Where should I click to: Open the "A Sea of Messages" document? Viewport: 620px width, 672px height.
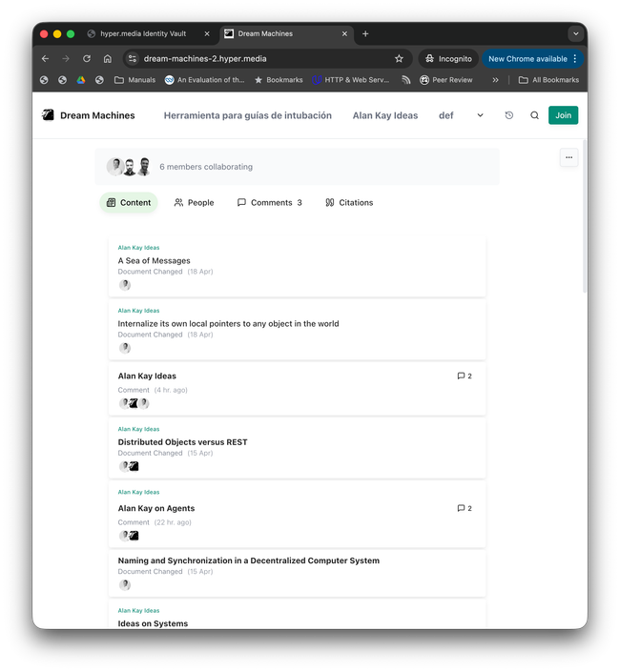(155, 260)
